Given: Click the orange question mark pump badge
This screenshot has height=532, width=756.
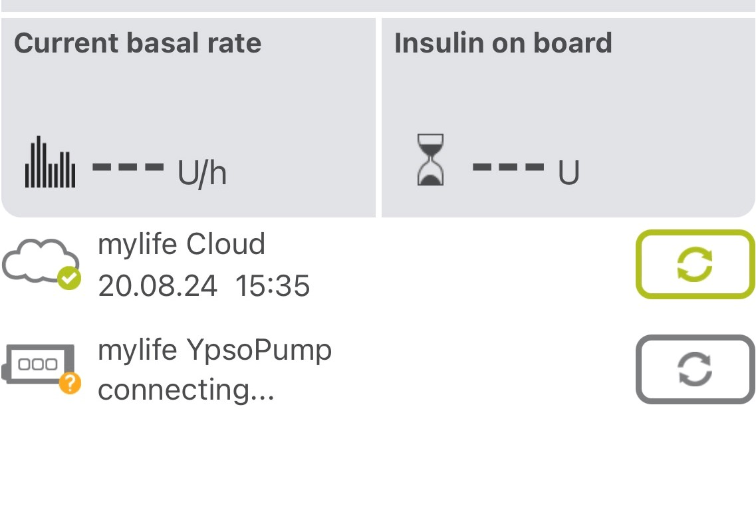Looking at the screenshot, I should (70, 383).
